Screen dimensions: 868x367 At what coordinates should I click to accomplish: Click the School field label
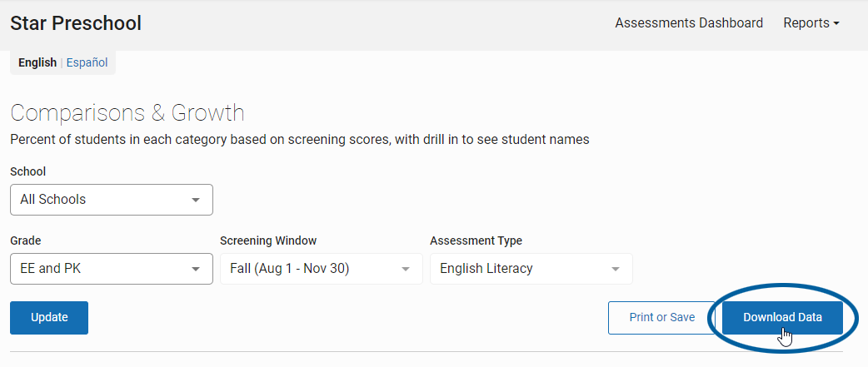27,171
